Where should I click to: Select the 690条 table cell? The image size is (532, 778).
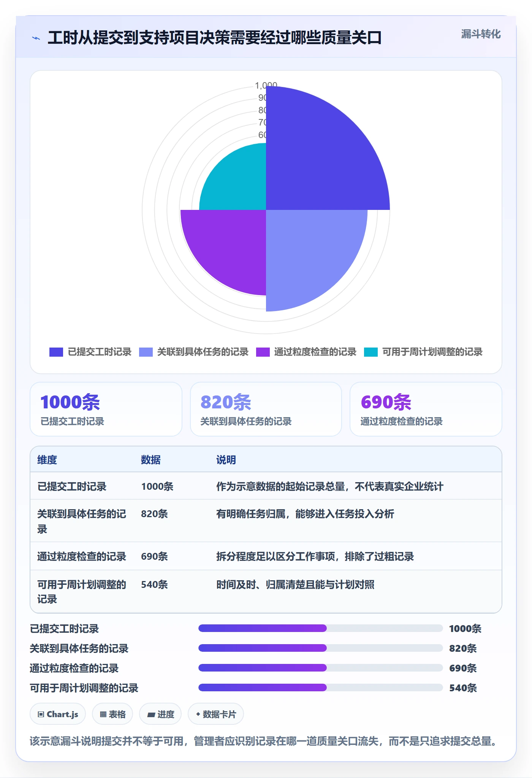coord(155,556)
